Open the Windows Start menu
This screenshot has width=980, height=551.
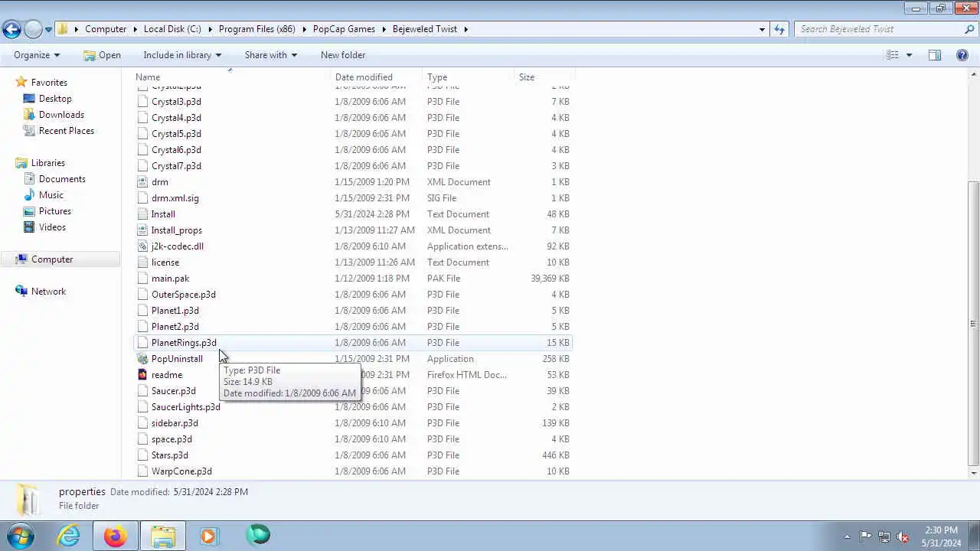20,536
